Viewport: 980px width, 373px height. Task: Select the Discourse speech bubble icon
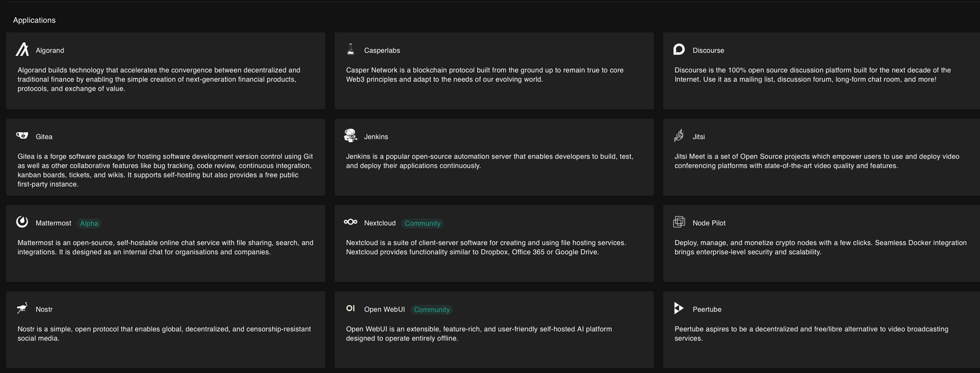[x=679, y=50]
